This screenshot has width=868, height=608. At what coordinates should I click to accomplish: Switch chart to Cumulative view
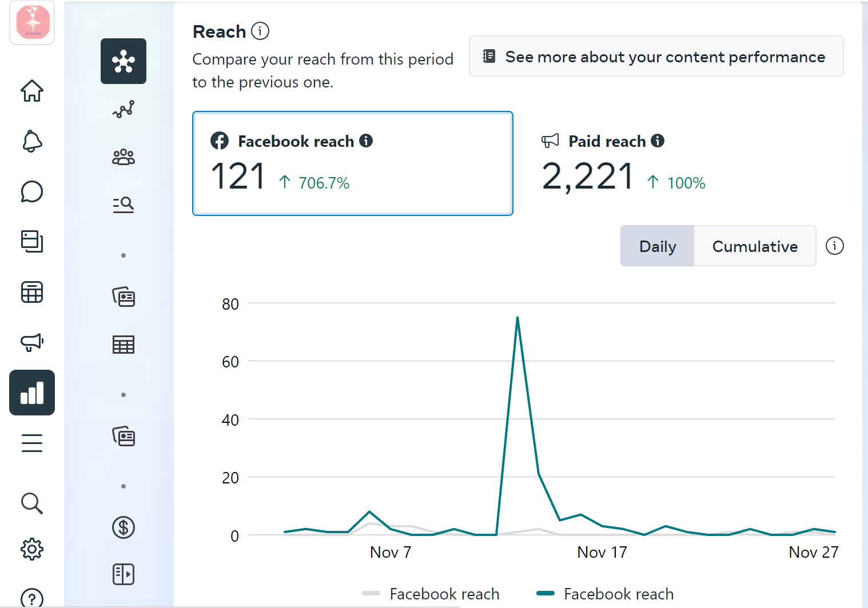pyautogui.click(x=755, y=246)
